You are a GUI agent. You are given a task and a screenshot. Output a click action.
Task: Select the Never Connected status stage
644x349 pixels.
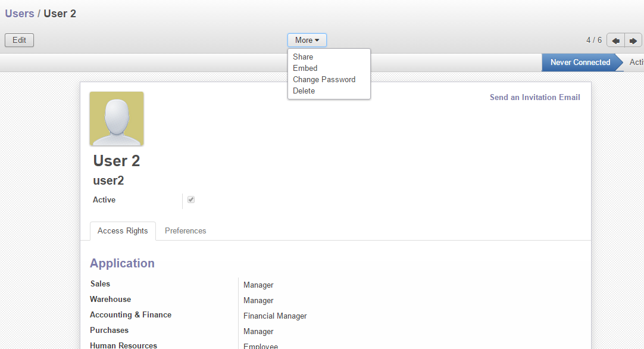[580, 62]
